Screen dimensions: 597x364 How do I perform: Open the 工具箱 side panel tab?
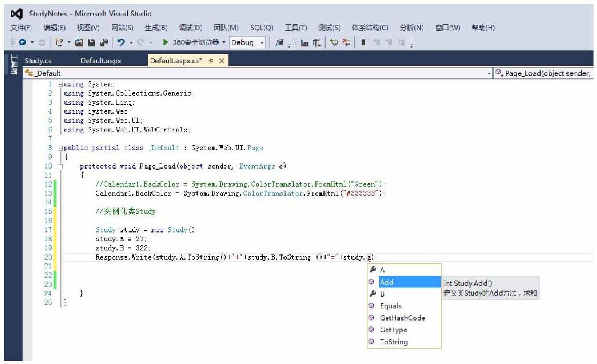point(14,64)
